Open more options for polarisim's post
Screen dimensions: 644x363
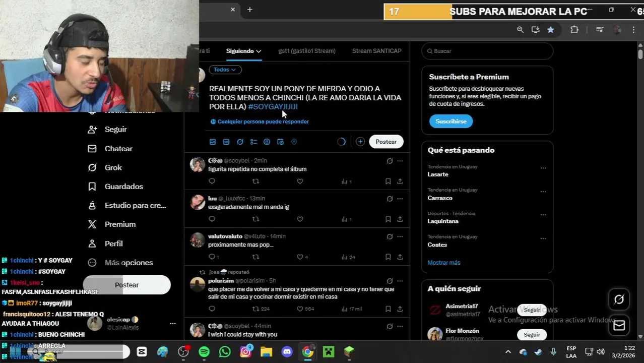tap(400, 281)
